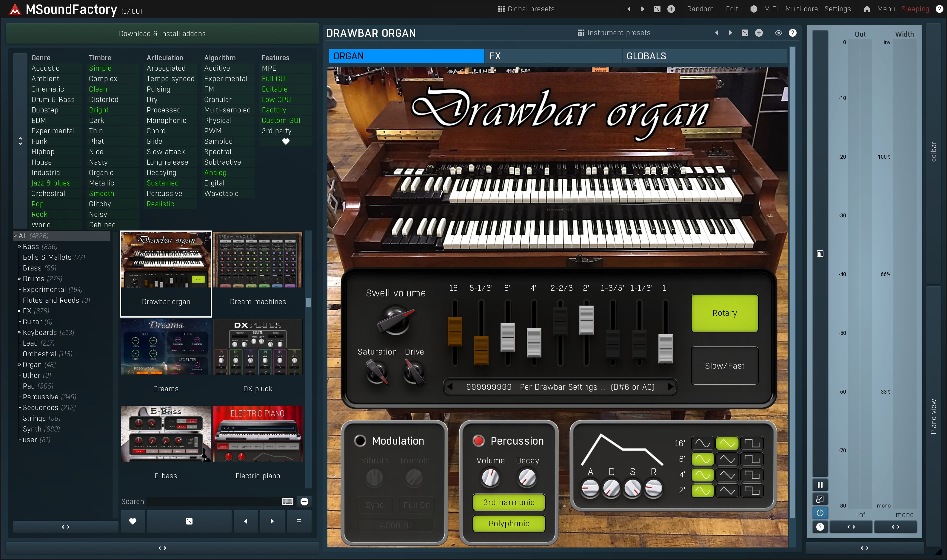Image resolution: width=947 pixels, height=560 pixels.
Task: Toggle the Rotary green button
Action: pos(724,313)
